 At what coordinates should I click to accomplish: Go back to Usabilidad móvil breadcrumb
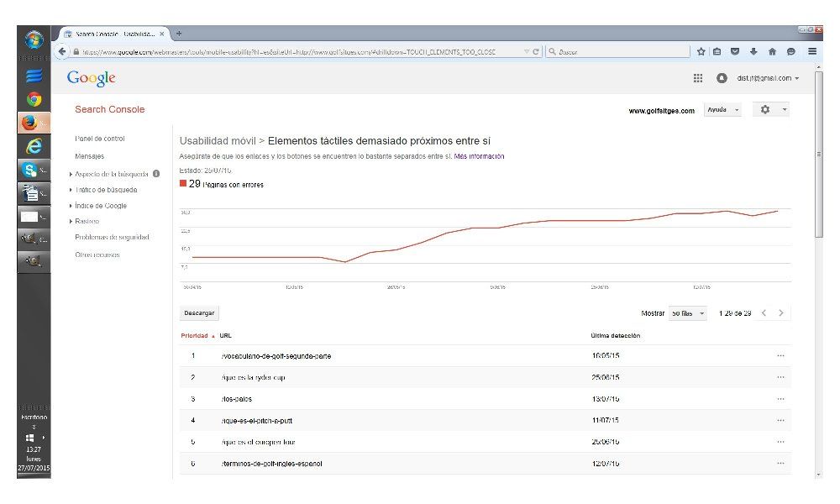(x=218, y=141)
